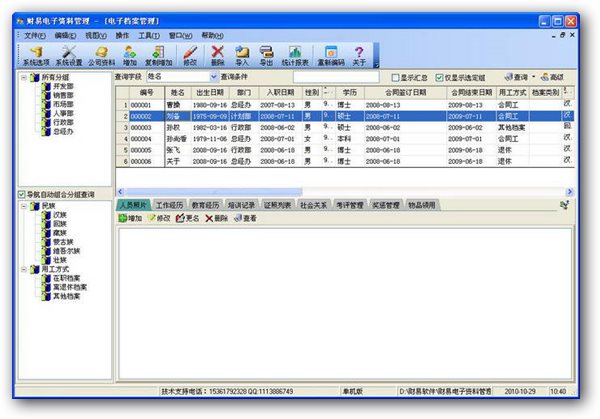The width and height of the screenshot is (600, 419).
Task: Click icon at right of tab strip
Action: pyautogui.click(x=564, y=205)
